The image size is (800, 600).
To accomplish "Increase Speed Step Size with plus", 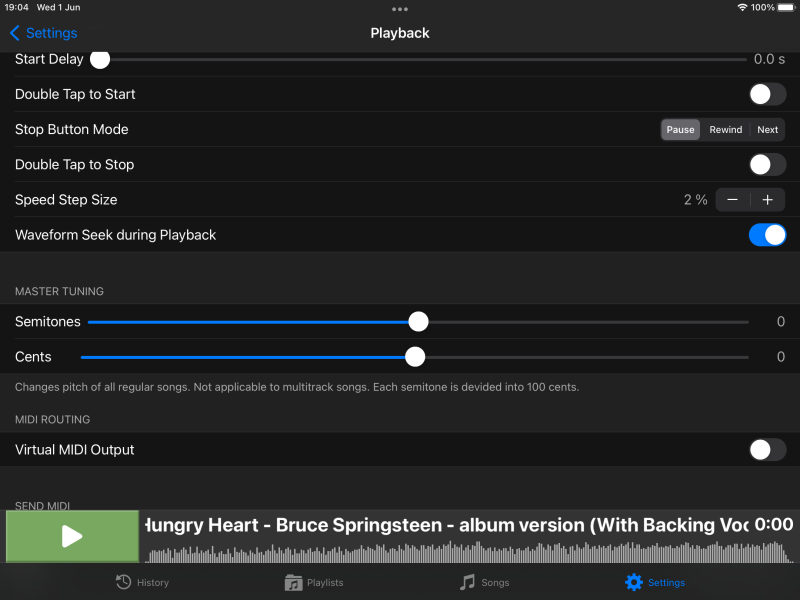I will tap(767, 199).
